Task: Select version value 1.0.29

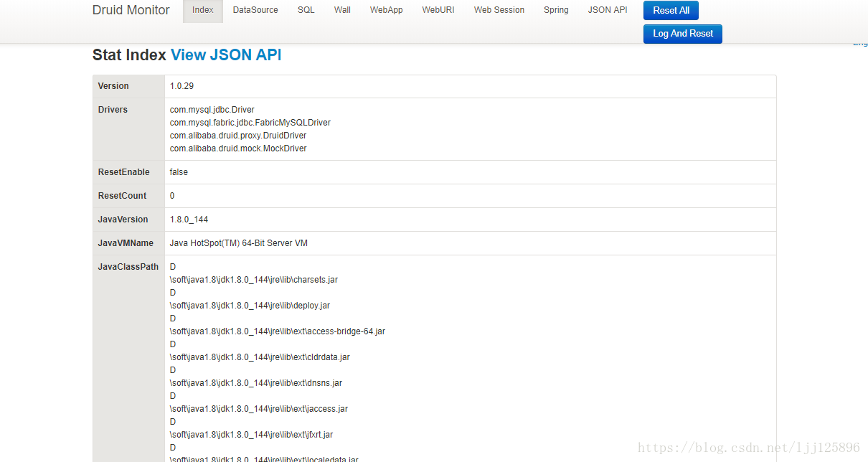Action: coord(181,86)
